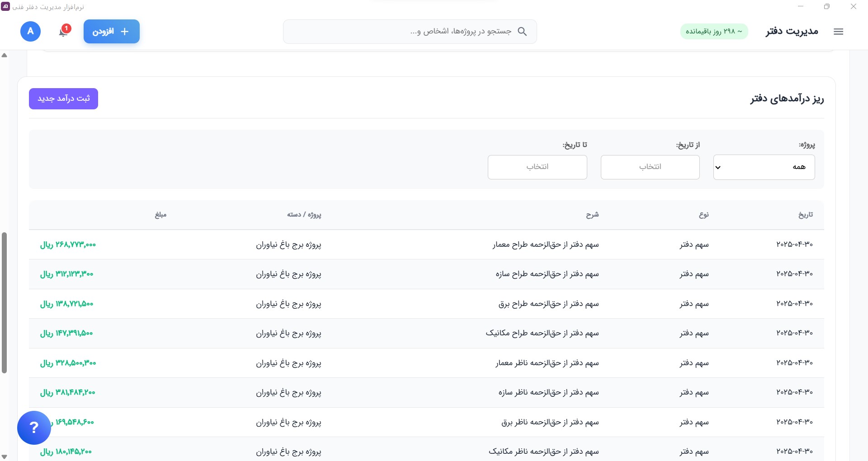868x461 pixels.
Task: Click the ۳۸۱,۶۴۴,۲۰۰ ریال amount link
Action: click(68, 392)
